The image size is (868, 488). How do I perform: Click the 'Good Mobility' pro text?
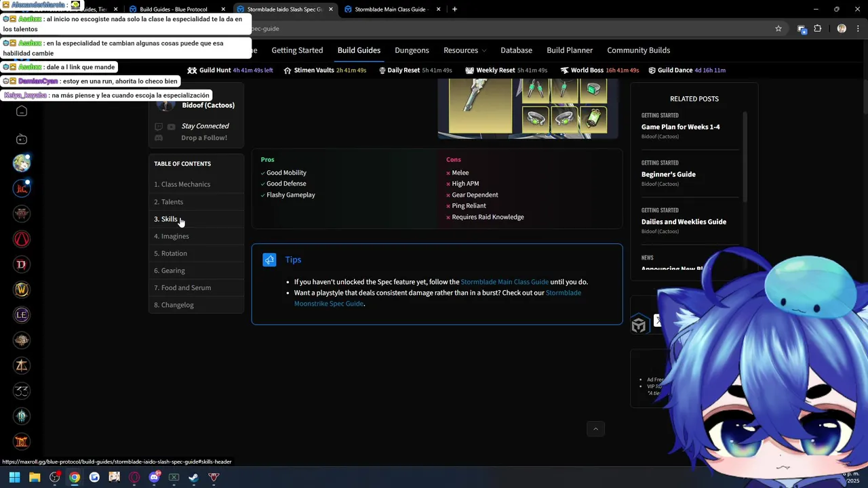(x=286, y=173)
